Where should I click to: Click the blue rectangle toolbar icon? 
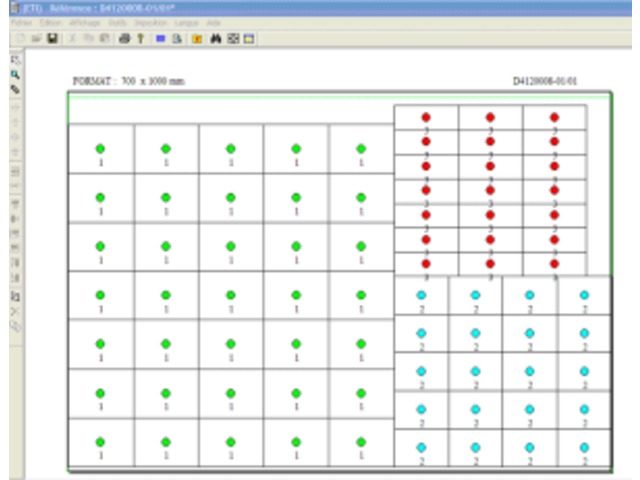point(160,39)
